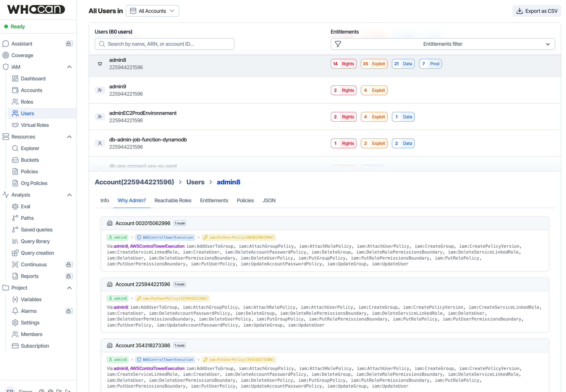
Task: Click the funnel icon in Entitlements filter
Action: click(x=338, y=44)
